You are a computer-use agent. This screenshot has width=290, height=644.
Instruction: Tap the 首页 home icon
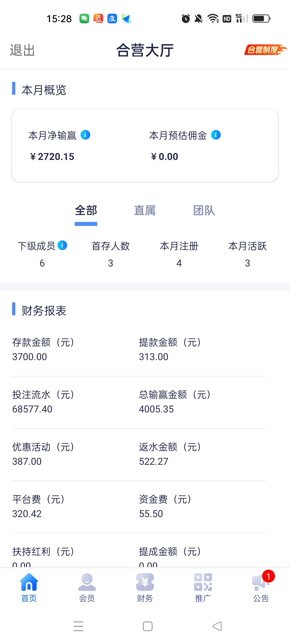click(x=29, y=582)
